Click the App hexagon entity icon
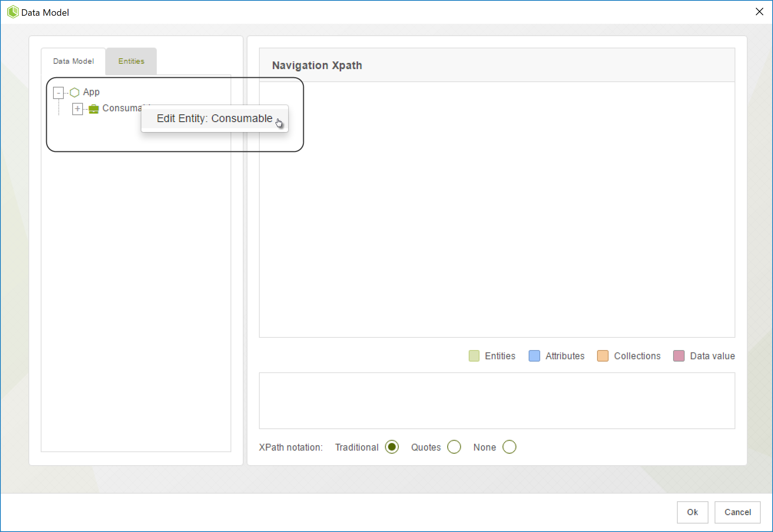The height and width of the screenshot is (532, 773). coord(75,93)
